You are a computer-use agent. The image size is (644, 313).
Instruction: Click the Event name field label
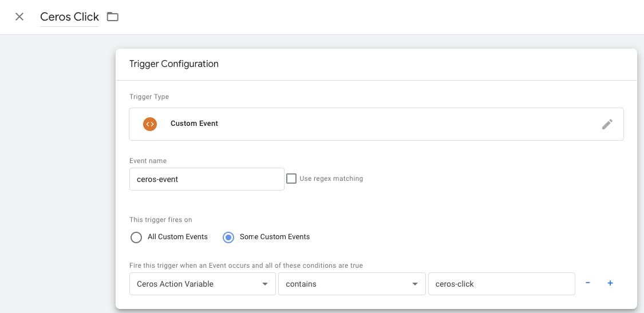click(x=148, y=161)
